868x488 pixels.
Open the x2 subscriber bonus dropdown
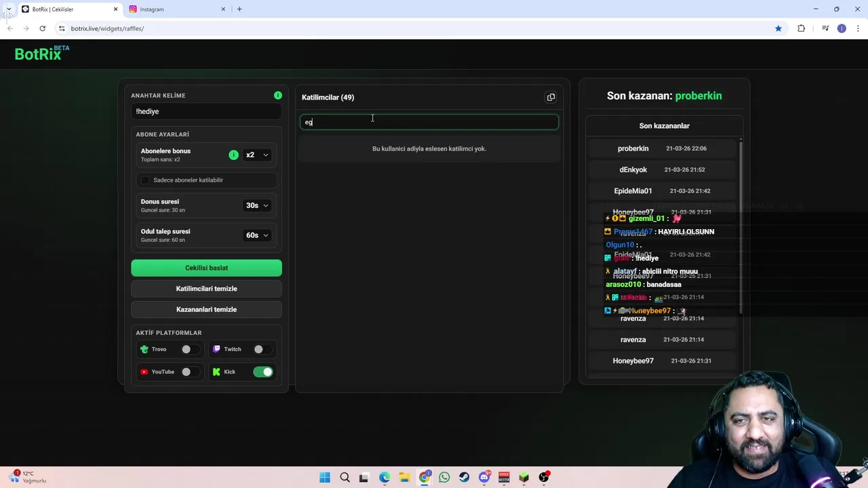pos(257,155)
